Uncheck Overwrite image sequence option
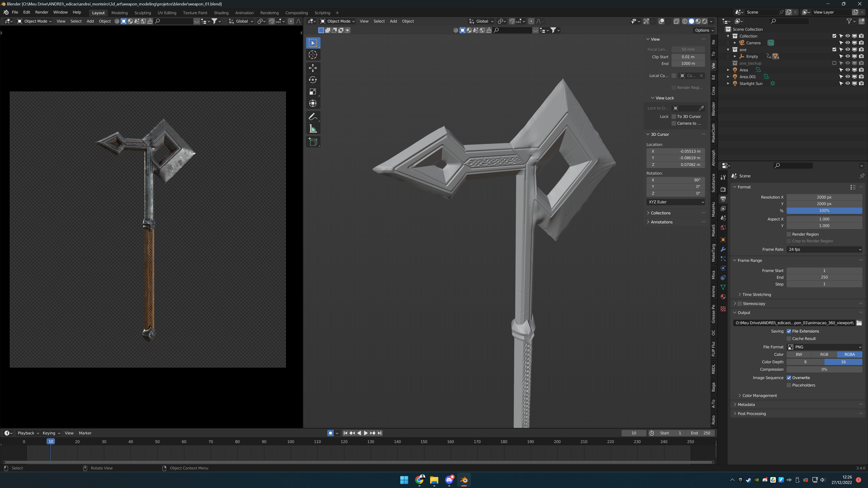 coord(789,378)
